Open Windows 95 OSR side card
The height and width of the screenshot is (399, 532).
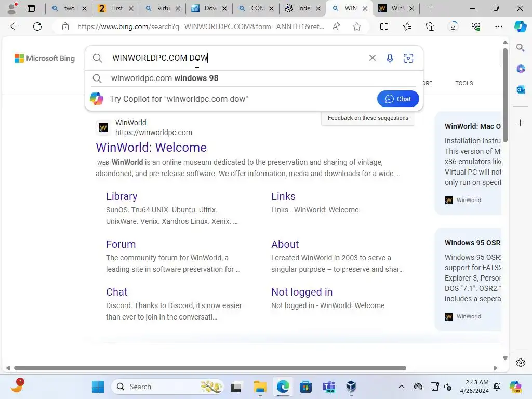point(468,279)
